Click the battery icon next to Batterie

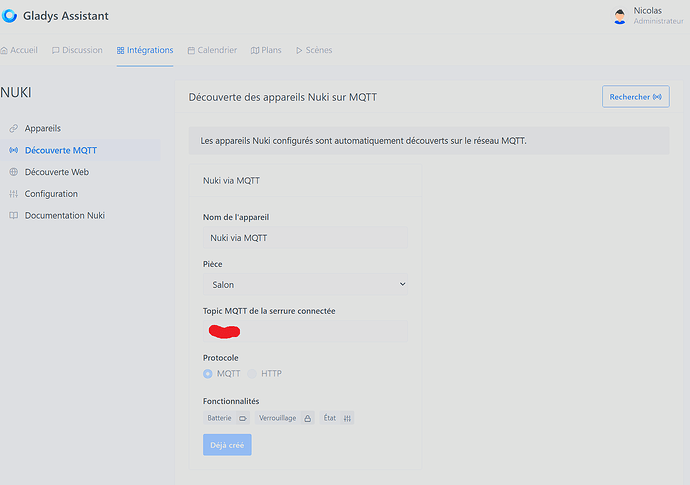(243, 419)
